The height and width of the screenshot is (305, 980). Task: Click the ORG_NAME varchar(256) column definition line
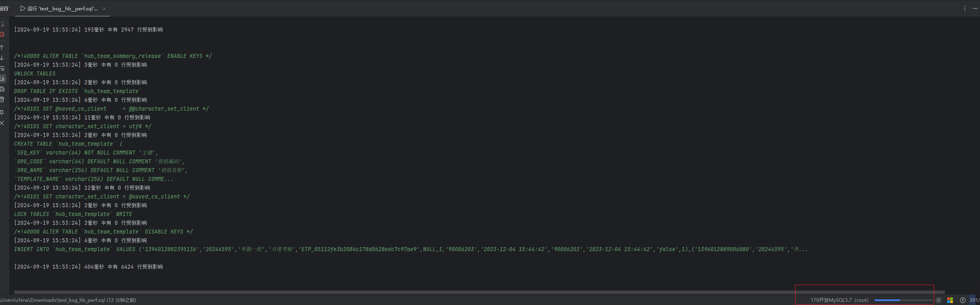(101, 170)
